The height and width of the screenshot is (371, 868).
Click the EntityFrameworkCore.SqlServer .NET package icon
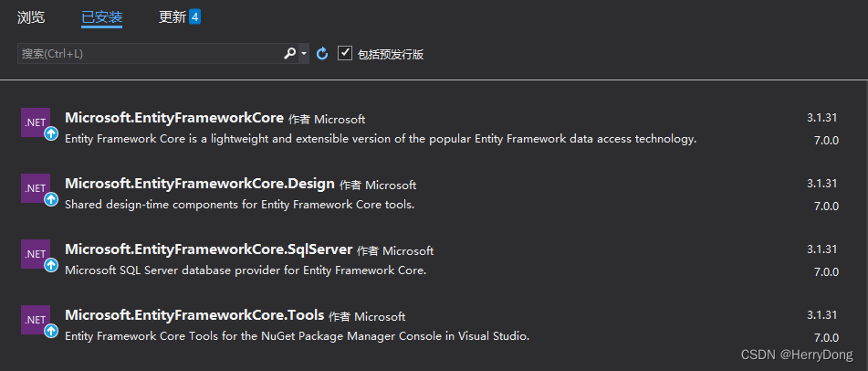36,254
